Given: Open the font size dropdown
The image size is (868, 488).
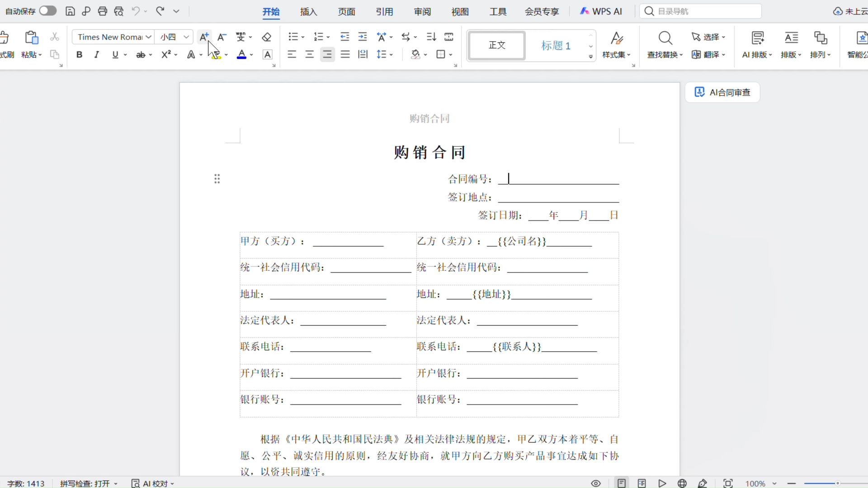Looking at the screenshot, I should [x=186, y=37].
